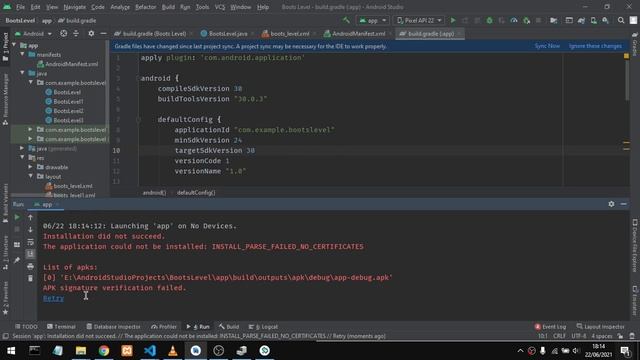Toggle the Favorites side tab
640x360 pixels.
coord(5,298)
